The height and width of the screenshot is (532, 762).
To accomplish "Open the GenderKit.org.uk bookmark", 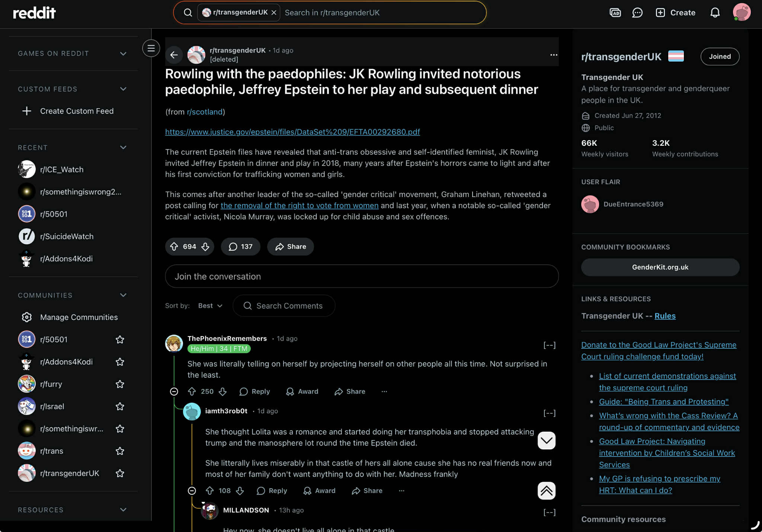I will (660, 267).
